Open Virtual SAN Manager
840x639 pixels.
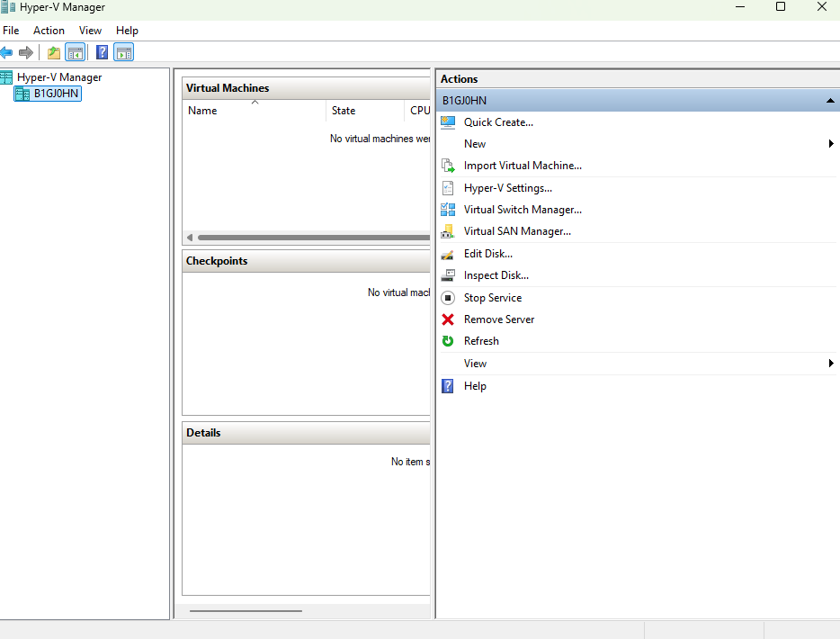(517, 231)
